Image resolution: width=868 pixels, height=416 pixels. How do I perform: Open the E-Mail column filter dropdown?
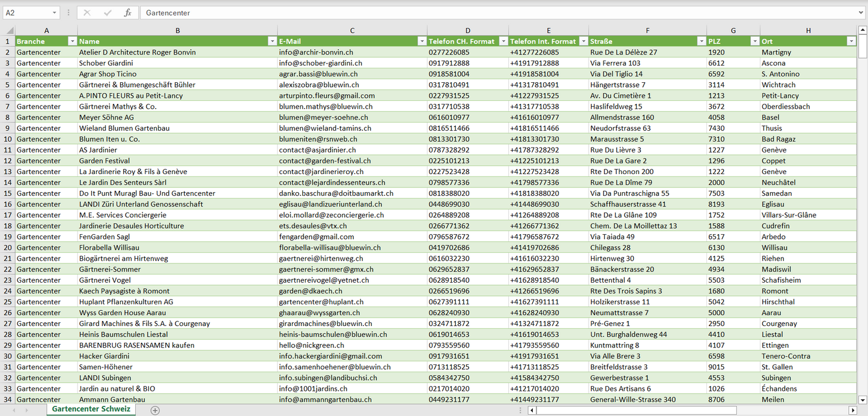coord(421,41)
